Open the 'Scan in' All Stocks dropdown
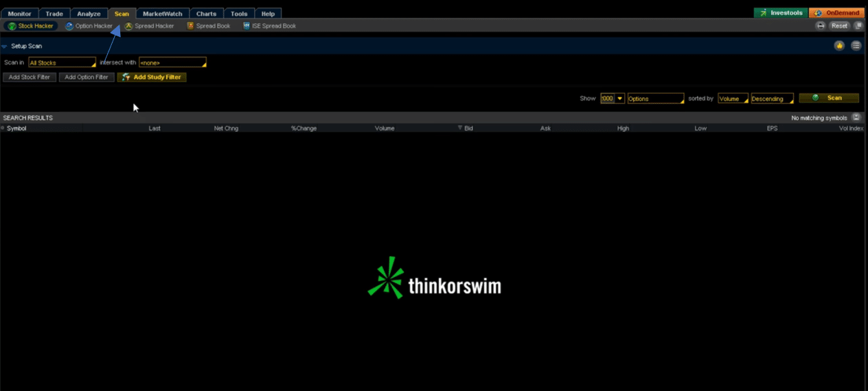 tap(62, 63)
